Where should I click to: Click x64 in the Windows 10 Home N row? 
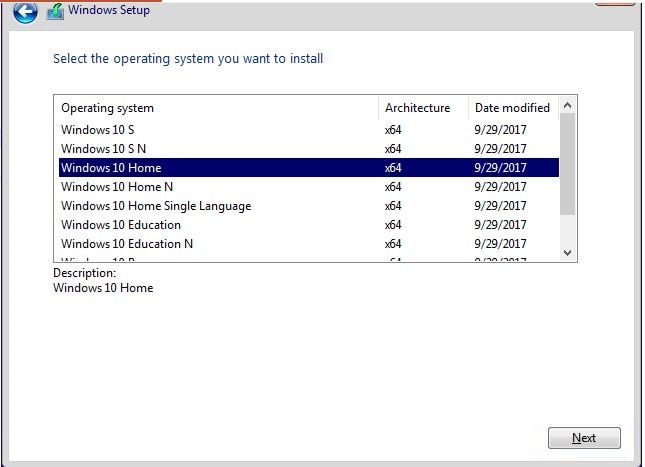tap(393, 187)
